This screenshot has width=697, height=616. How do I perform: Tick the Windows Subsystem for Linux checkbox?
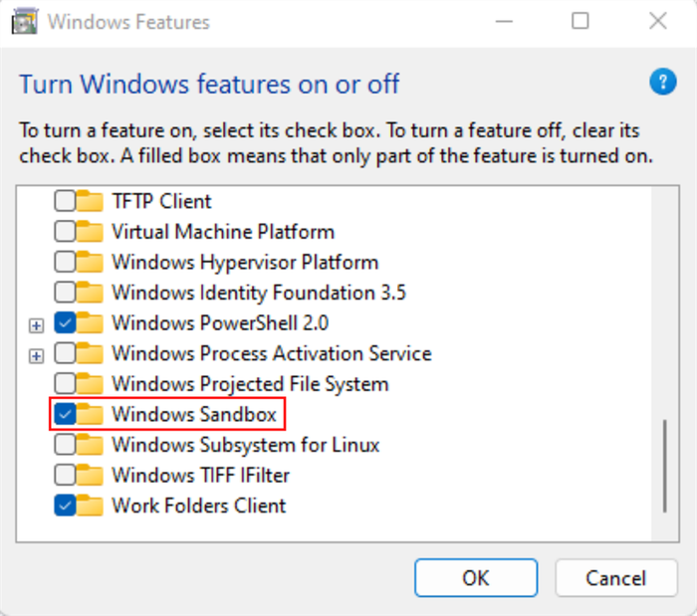(65, 445)
